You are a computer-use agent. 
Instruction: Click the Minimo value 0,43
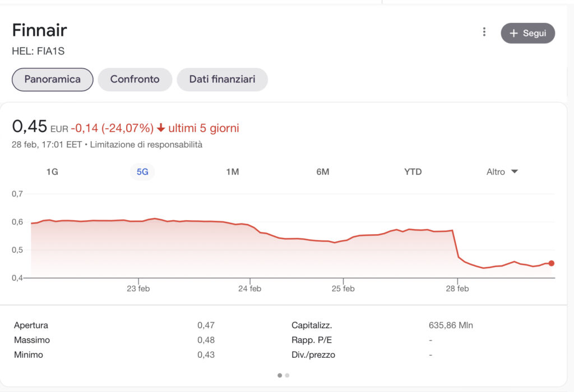[x=206, y=354]
